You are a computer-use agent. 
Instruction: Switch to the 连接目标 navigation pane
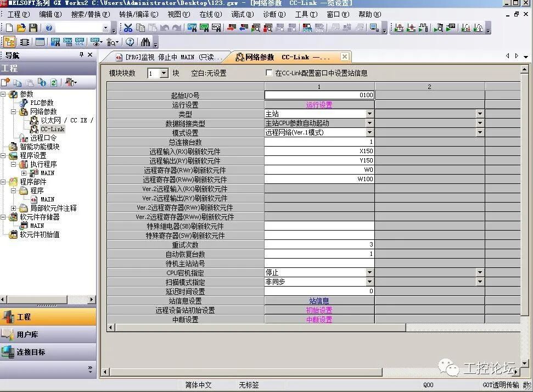48,352
